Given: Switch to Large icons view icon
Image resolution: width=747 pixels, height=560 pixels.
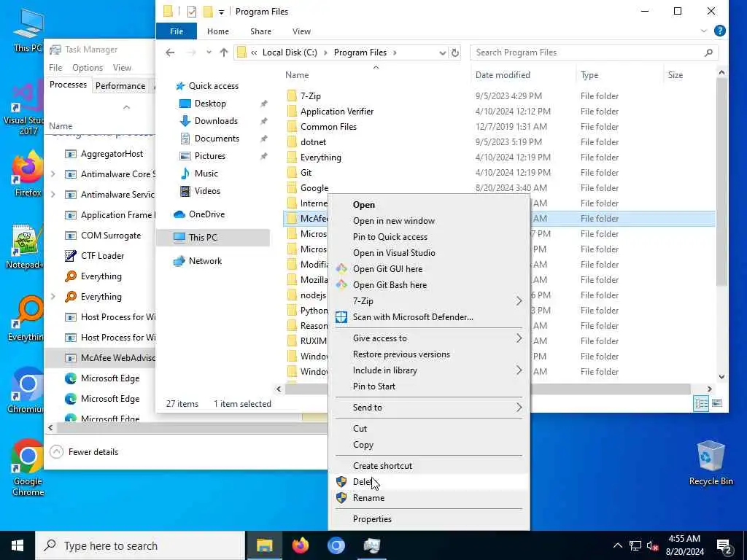Looking at the screenshot, I should (716, 404).
